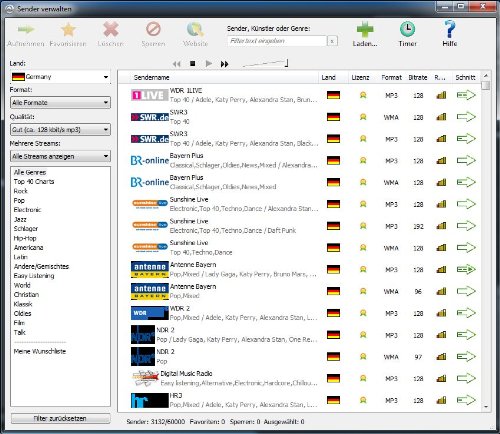Click the stop playback button
This screenshot has width=500, height=434.
click(x=192, y=63)
